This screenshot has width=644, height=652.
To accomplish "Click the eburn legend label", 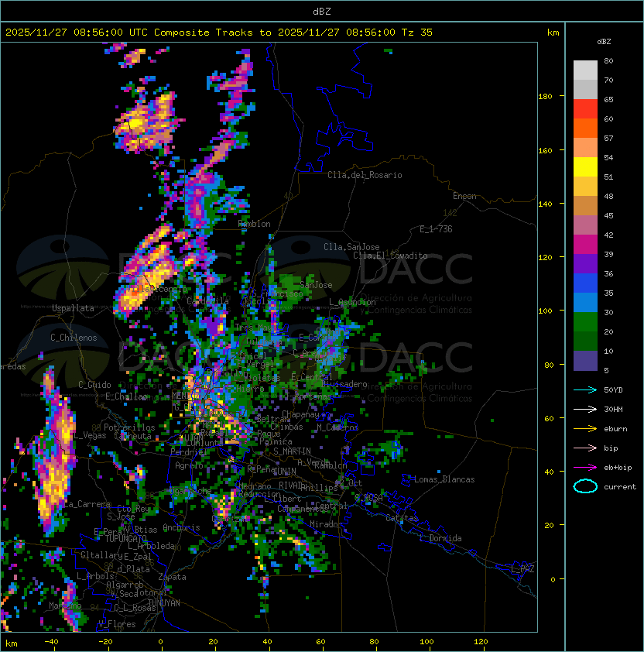I will coord(615,429).
